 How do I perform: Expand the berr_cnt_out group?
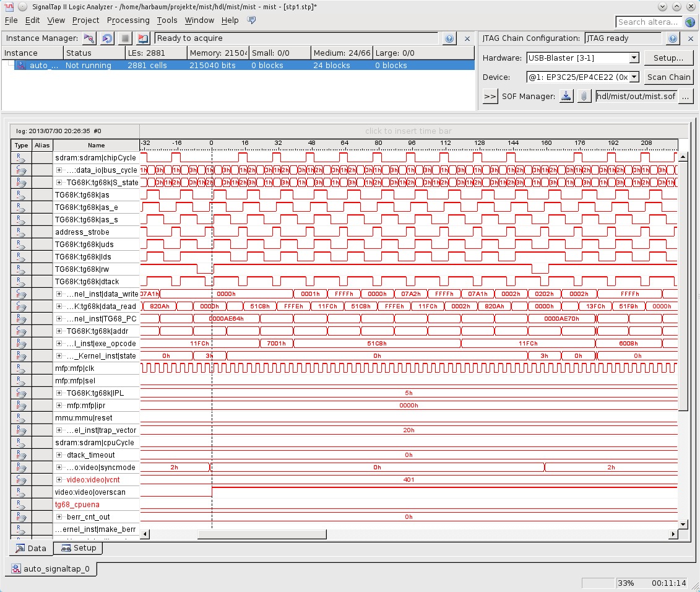(59, 517)
